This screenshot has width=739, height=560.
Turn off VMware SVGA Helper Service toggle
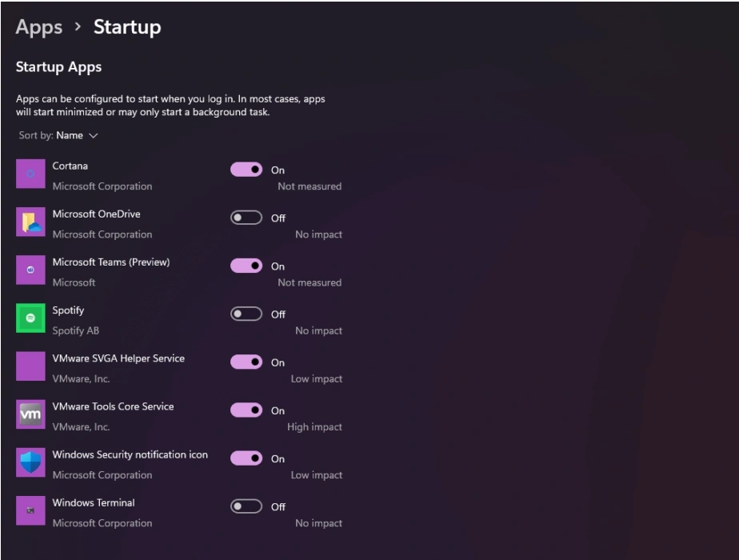pyautogui.click(x=246, y=362)
